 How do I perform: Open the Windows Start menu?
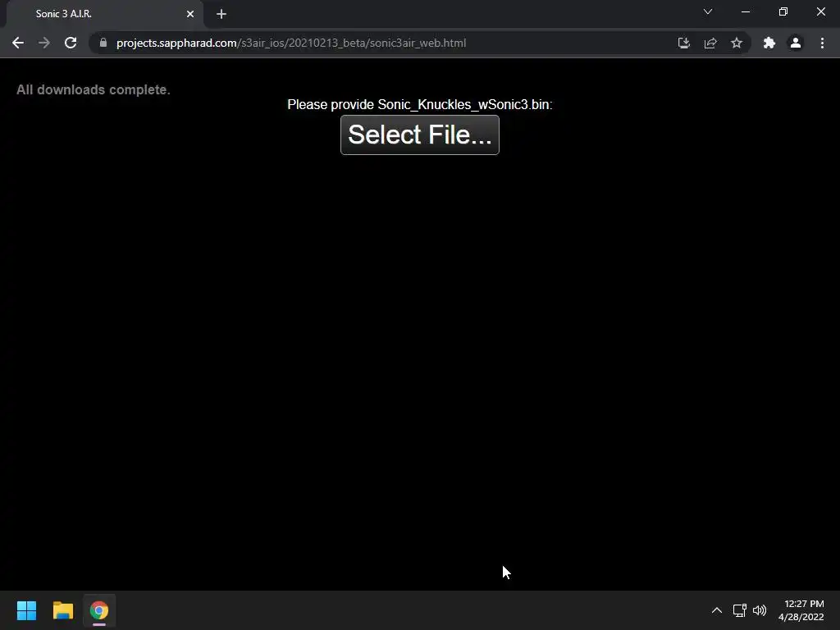click(x=26, y=610)
